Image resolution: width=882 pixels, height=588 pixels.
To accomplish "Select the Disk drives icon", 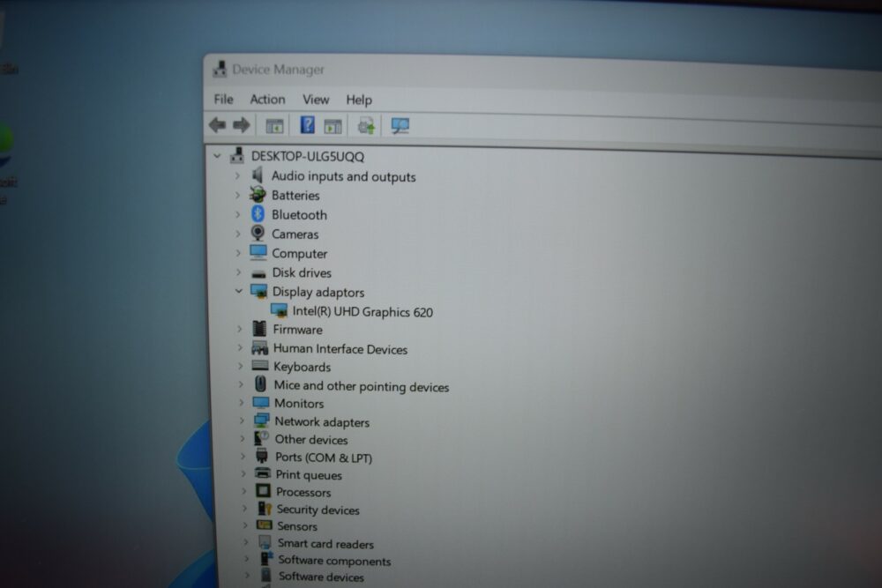I will [258, 274].
